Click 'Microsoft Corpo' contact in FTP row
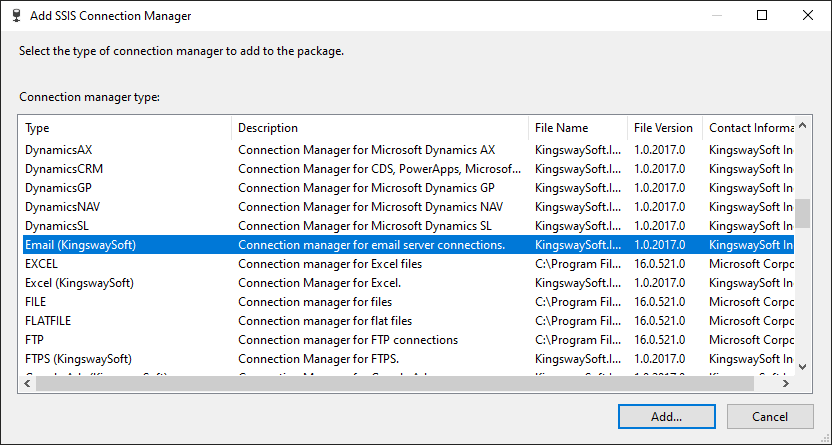This screenshot has height=445, width=832. click(x=751, y=340)
